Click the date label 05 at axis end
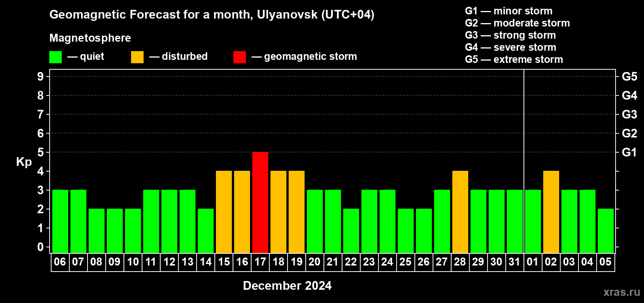This screenshot has width=644, height=303. click(x=605, y=262)
